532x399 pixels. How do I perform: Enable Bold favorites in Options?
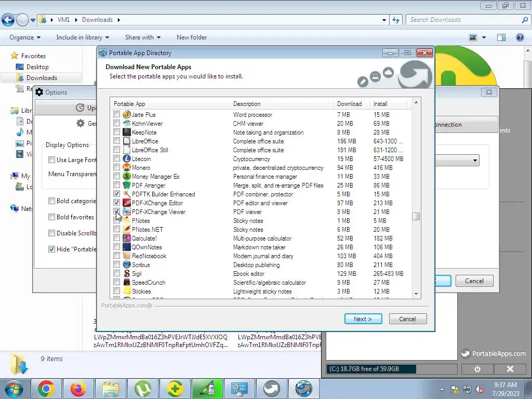[51, 217]
